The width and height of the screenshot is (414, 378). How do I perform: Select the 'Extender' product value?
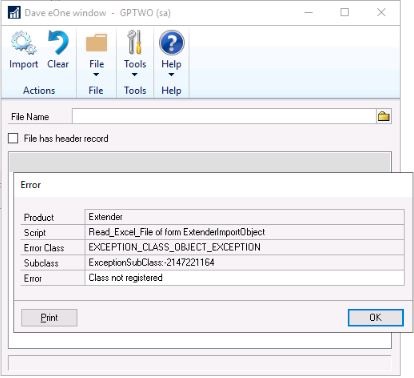click(105, 217)
